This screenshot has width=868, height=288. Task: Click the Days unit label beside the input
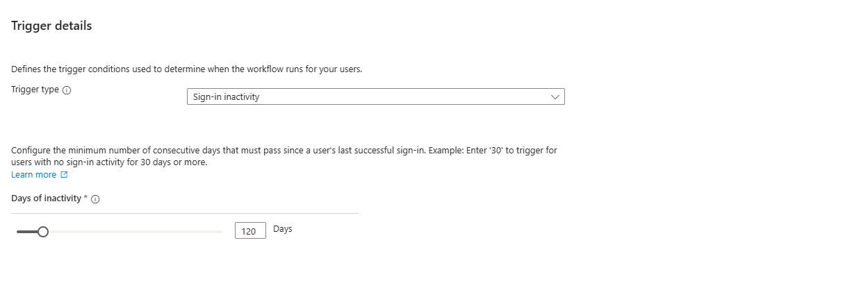pos(283,229)
